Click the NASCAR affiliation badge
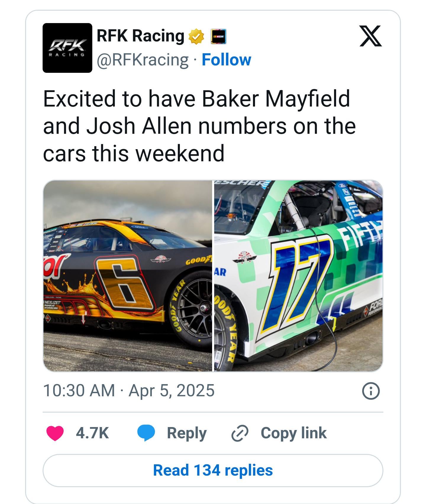This screenshot has width=426, height=504. pyautogui.click(x=218, y=37)
